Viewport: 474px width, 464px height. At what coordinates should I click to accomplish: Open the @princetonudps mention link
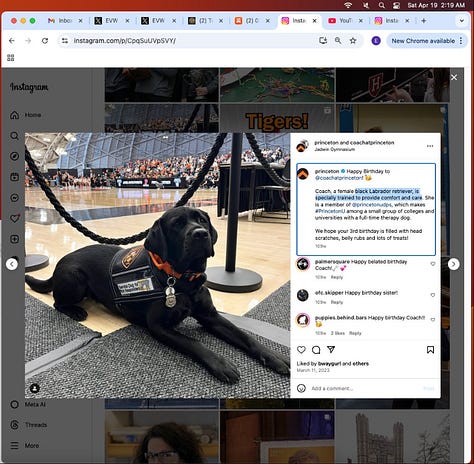(372, 205)
